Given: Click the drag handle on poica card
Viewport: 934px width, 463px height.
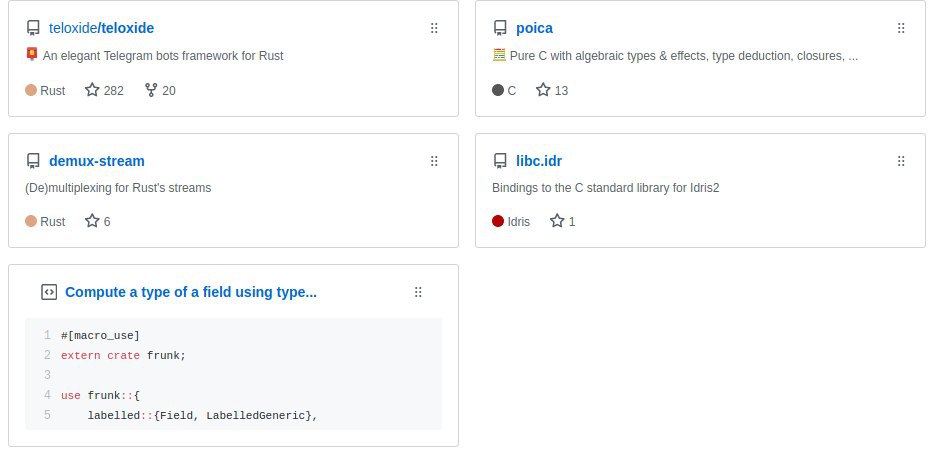Looking at the screenshot, I should point(901,28).
